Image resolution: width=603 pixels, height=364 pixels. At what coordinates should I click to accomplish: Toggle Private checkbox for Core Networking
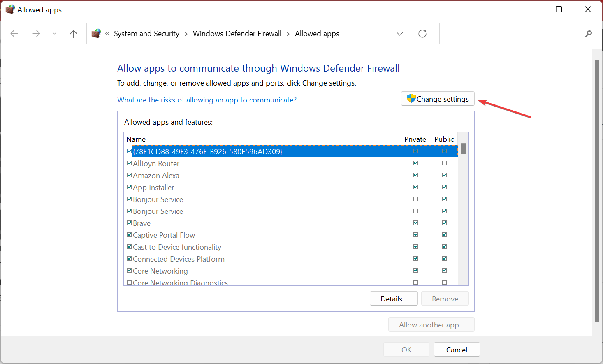(x=415, y=271)
